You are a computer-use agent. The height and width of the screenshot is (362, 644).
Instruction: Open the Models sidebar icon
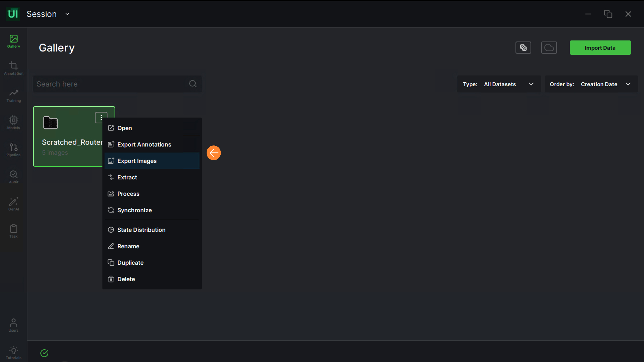click(13, 123)
